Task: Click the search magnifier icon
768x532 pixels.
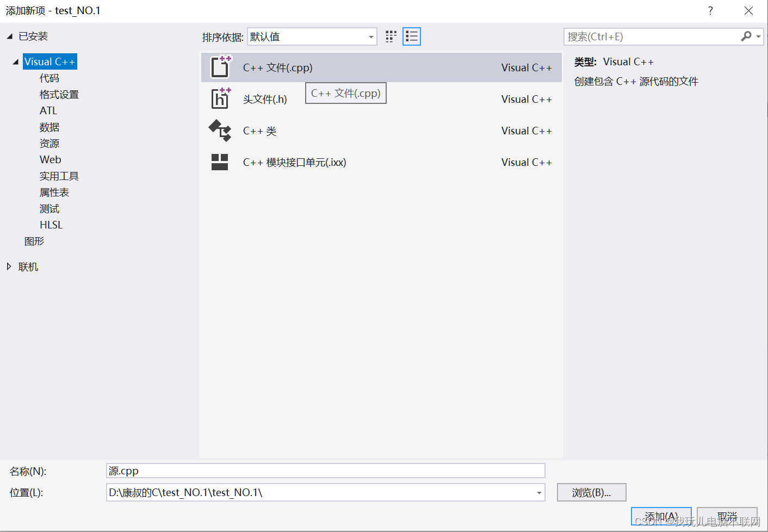Action: pyautogui.click(x=746, y=36)
